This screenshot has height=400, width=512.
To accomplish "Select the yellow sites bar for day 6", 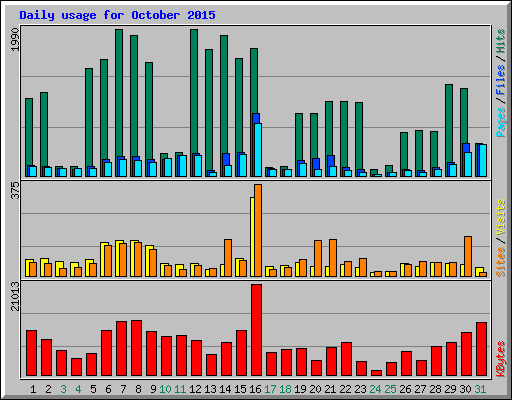I will point(103,260).
